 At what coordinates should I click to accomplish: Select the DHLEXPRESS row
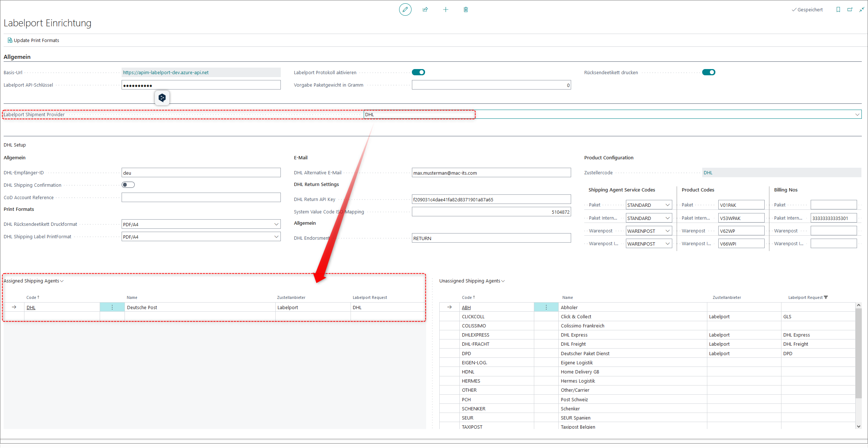[x=647, y=335]
